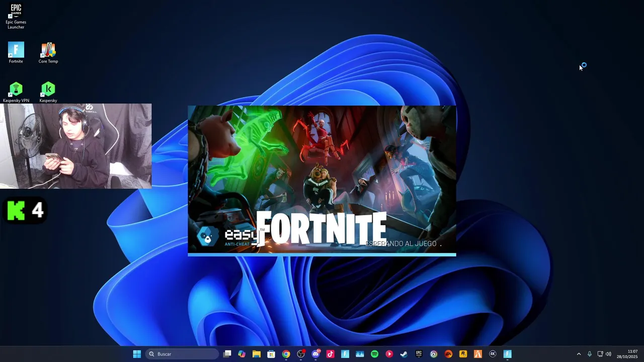Open Steam from the taskbar
644x362 pixels.
pyautogui.click(x=404, y=354)
